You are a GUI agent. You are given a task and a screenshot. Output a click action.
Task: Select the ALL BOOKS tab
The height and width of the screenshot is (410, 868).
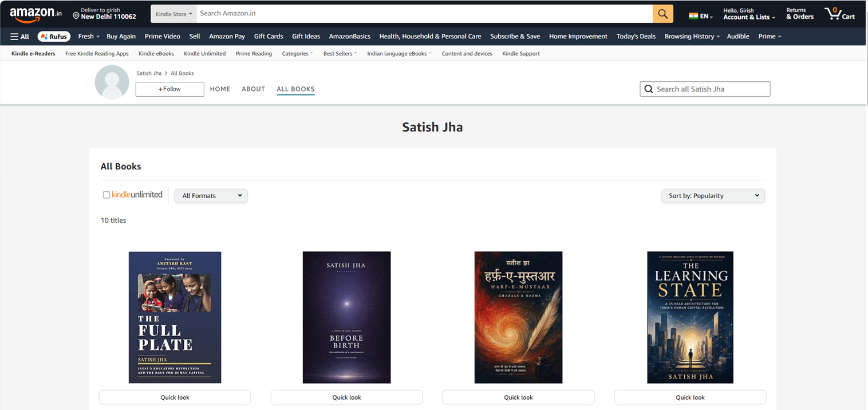click(x=295, y=89)
